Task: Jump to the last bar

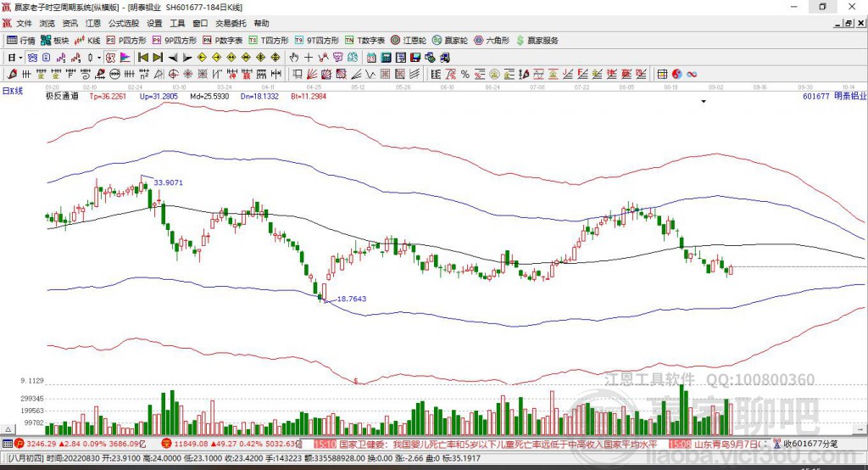Action: coord(158,58)
